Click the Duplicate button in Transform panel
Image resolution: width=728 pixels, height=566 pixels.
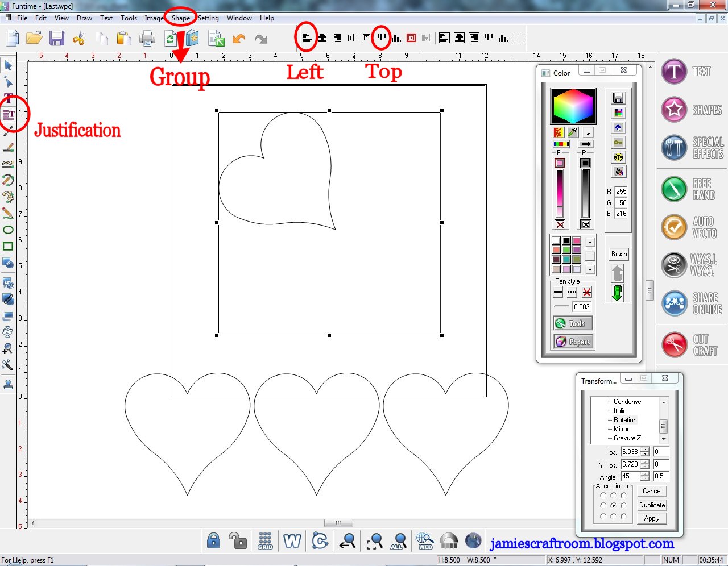click(652, 505)
